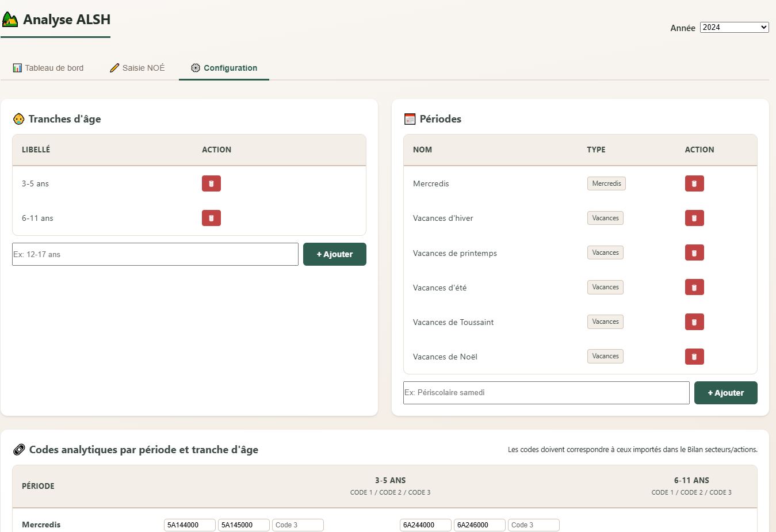Viewport: 776px width, 532px height.
Task: Click the empty Code 3 field for 3-5 ans
Action: pyautogui.click(x=297, y=525)
